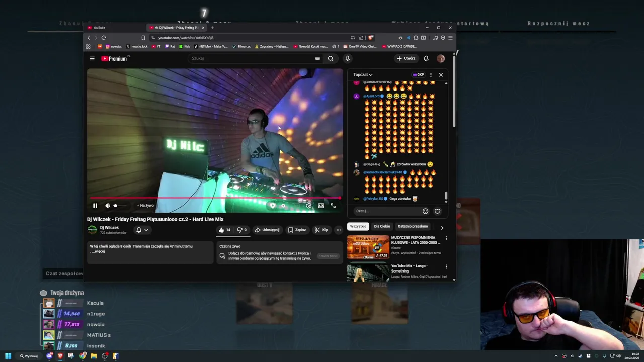The width and height of the screenshot is (644, 362).
Task: Pause the live video
Action: click(x=95, y=205)
